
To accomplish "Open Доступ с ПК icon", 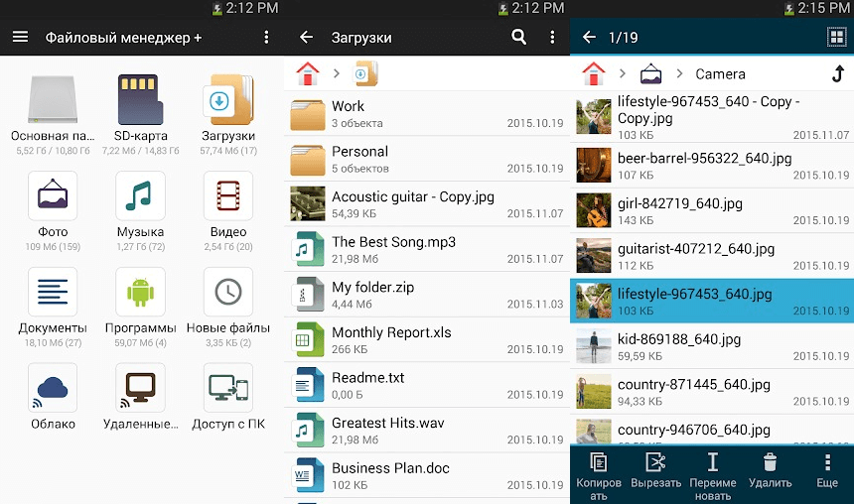I will point(228,387).
